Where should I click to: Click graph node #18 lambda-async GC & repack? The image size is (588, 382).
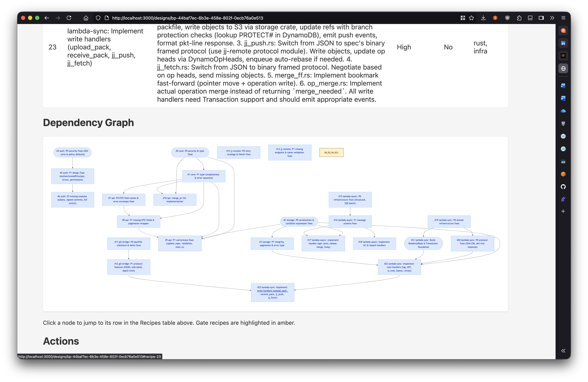[x=374, y=243]
